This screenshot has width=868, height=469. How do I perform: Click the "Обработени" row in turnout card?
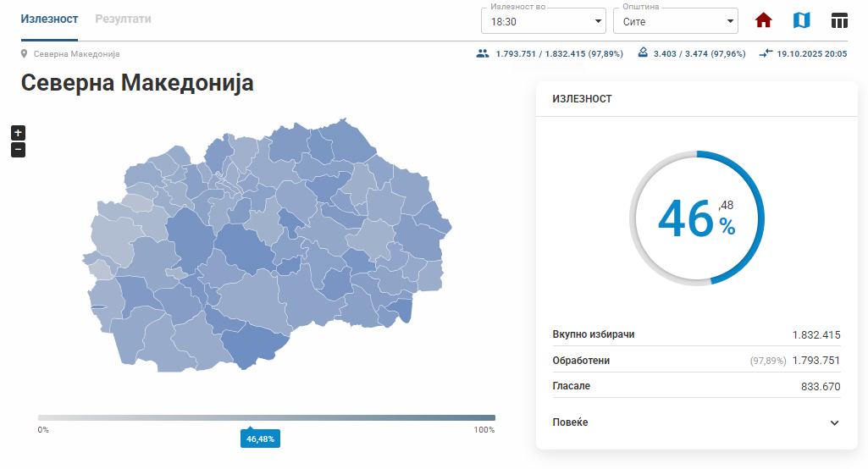696,361
